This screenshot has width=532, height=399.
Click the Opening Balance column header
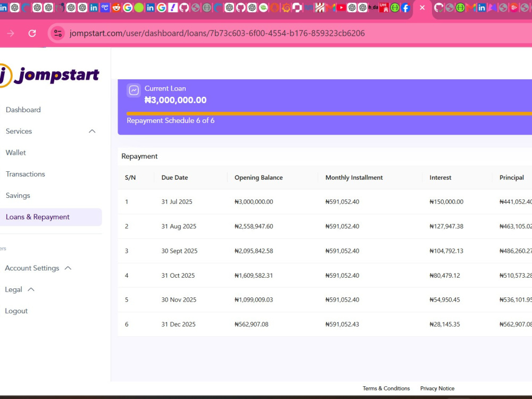(x=259, y=178)
